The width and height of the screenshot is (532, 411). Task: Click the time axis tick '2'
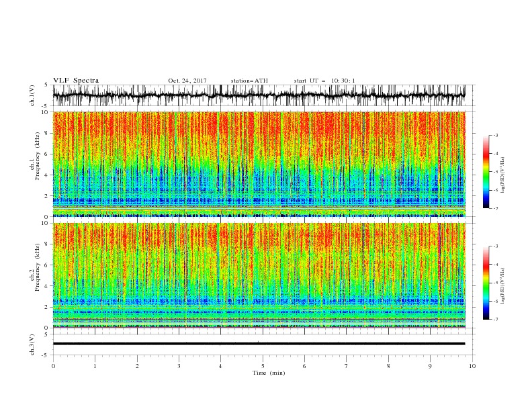pos(137,366)
